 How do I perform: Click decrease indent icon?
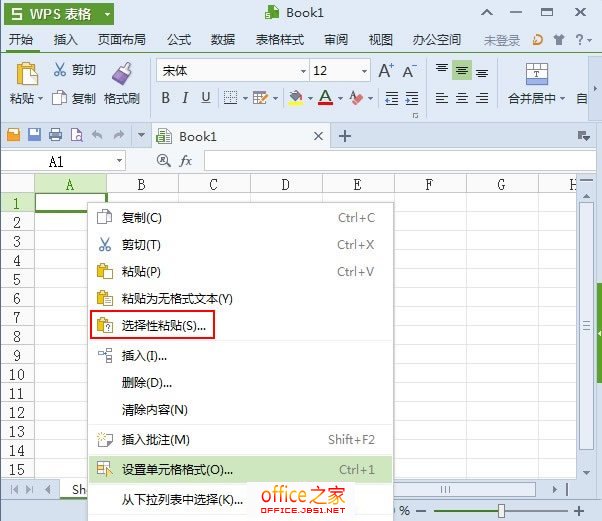pos(392,98)
